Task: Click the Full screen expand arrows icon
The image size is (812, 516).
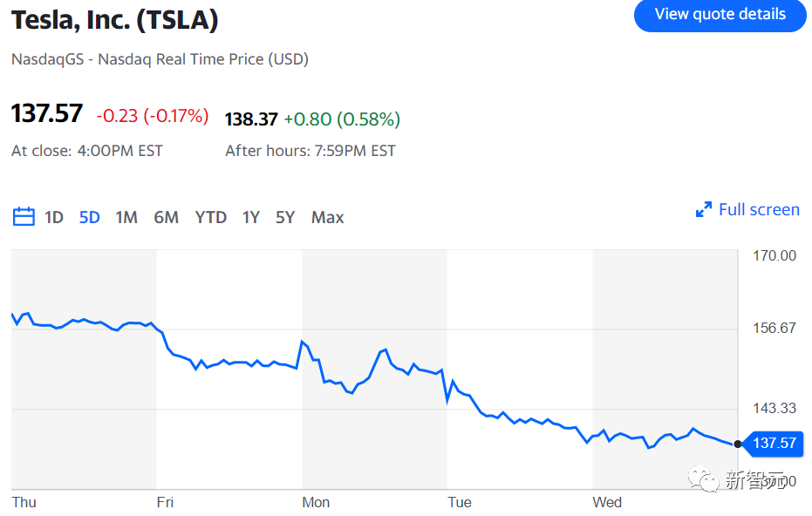Action: tap(704, 210)
